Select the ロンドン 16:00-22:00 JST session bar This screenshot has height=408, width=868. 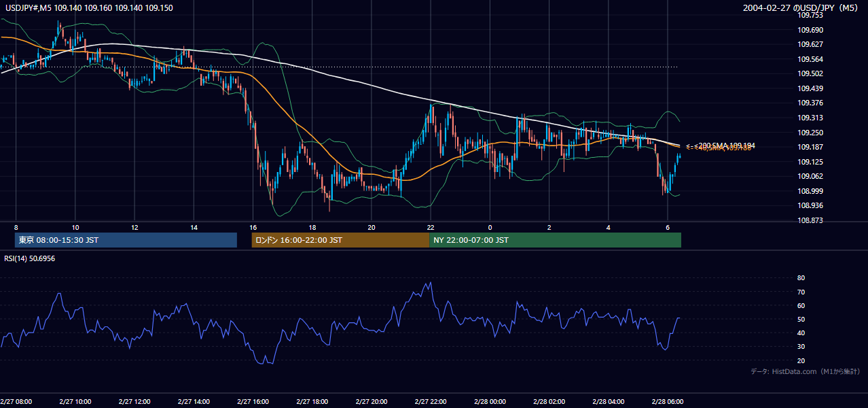pos(340,240)
